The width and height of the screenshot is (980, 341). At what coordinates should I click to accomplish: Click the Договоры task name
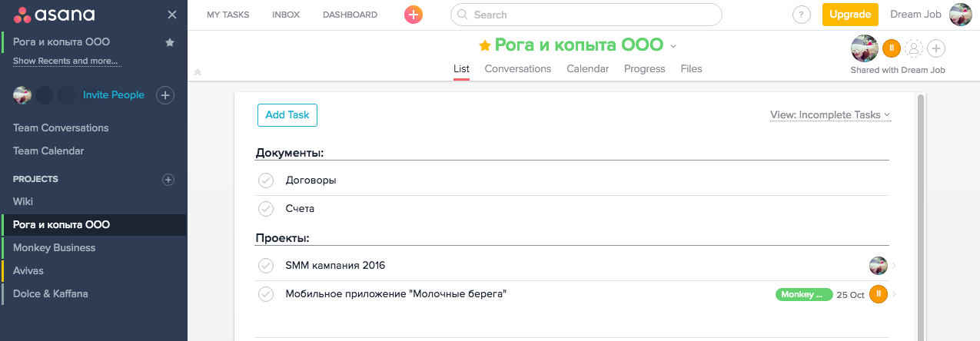pyautogui.click(x=311, y=180)
